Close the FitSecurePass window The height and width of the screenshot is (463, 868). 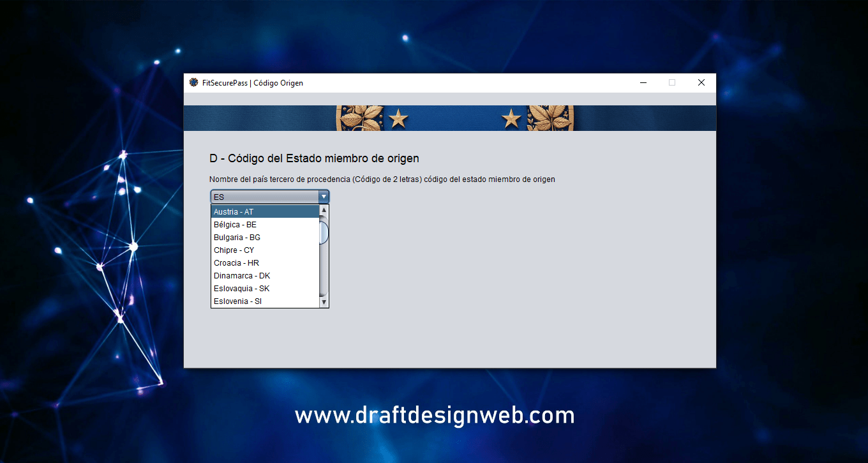point(701,82)
